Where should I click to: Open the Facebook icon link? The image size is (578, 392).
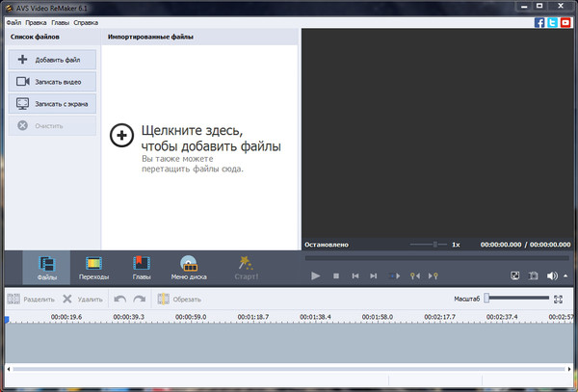540,21
